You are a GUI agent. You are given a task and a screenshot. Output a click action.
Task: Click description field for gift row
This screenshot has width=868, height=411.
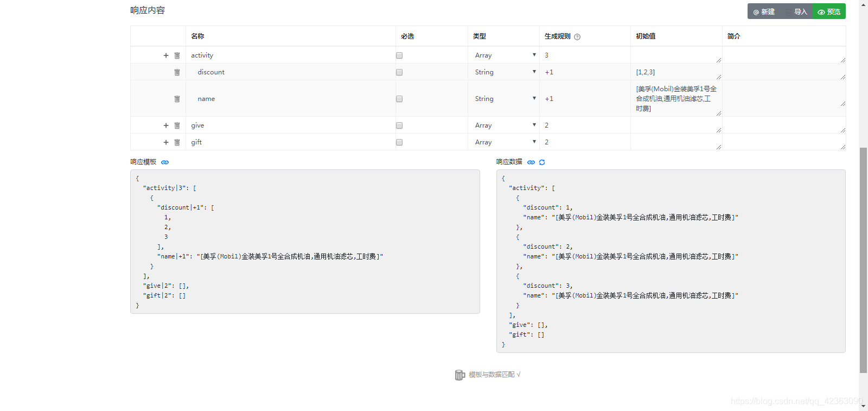(784, 142)
